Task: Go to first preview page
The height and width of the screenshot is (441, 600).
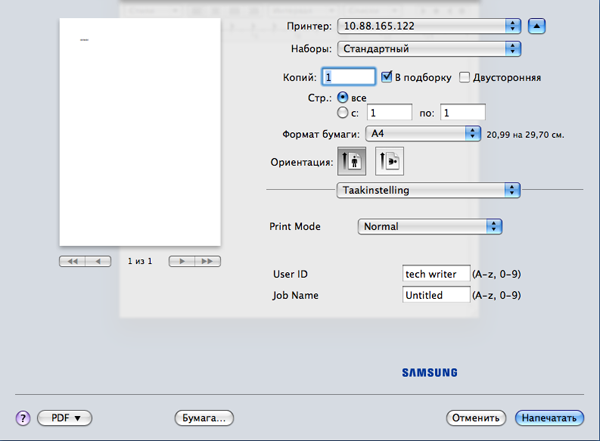Action: pos(72,261)
